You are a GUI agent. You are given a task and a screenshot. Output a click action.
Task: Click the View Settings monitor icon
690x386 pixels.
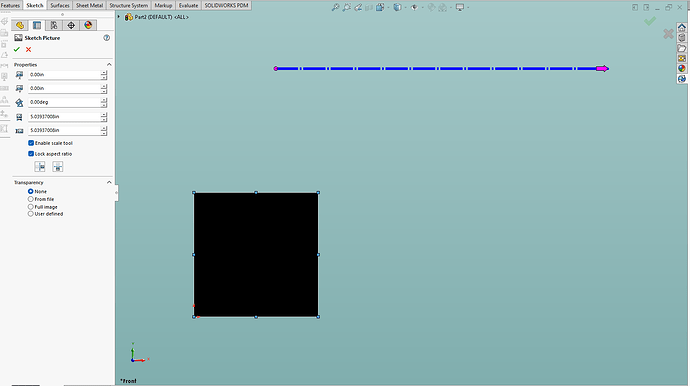(460, 7)
